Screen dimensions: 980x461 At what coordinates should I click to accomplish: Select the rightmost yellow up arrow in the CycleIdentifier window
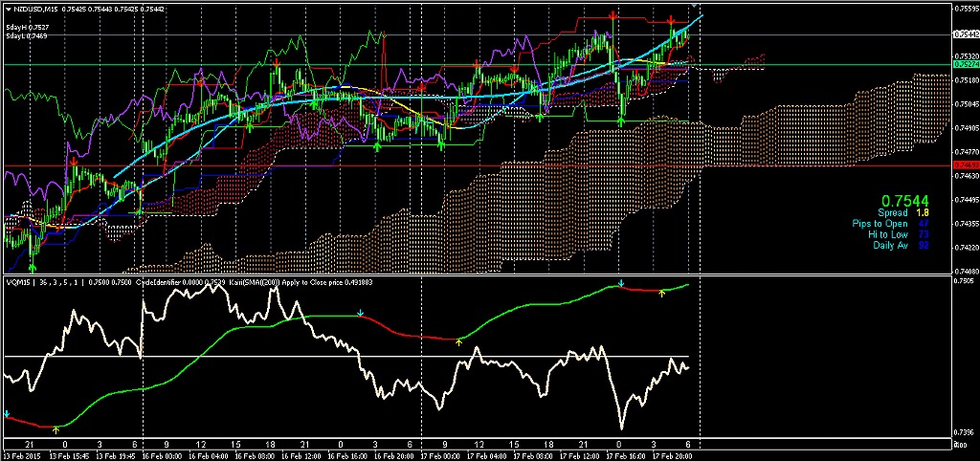[662, 293]
